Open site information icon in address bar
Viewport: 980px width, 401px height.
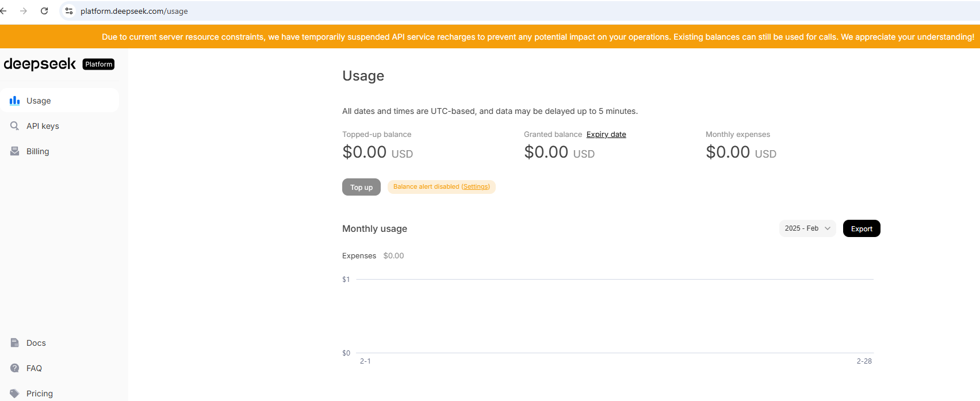tap(69, 11)
